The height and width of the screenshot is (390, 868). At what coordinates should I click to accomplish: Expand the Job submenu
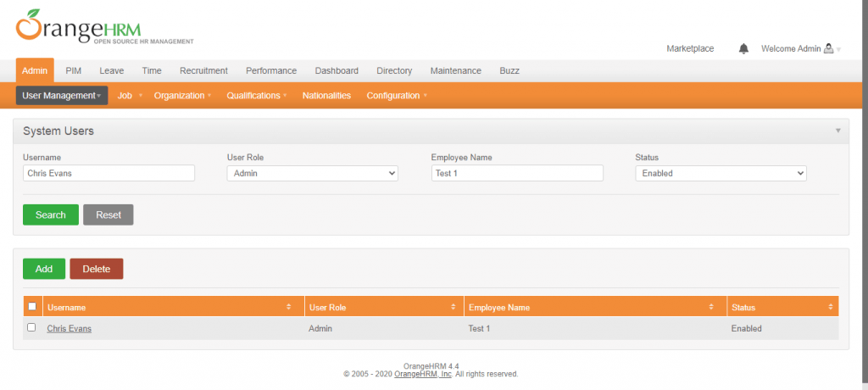pyautogui.click(x=130, y=95)
